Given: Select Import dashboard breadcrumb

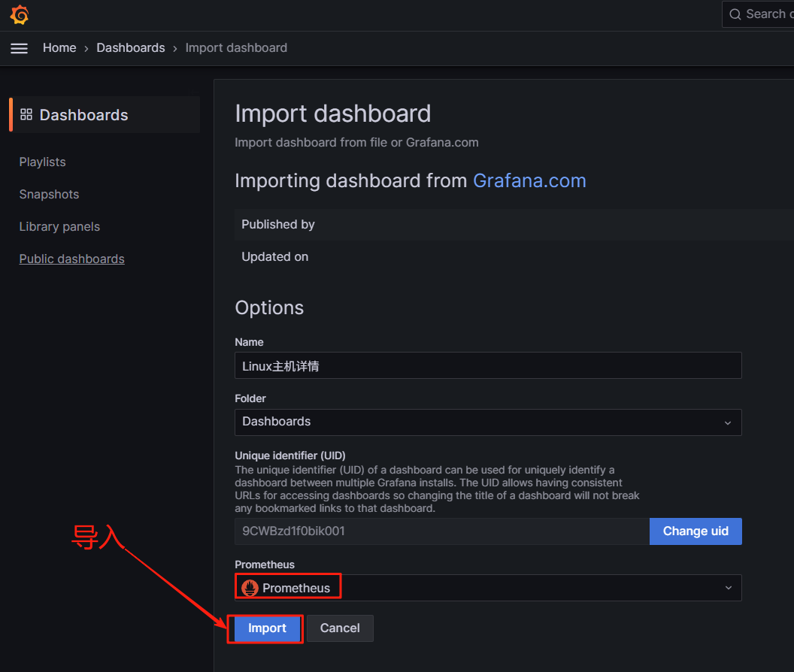Looking at the screenshot, I should pos(236,47).
